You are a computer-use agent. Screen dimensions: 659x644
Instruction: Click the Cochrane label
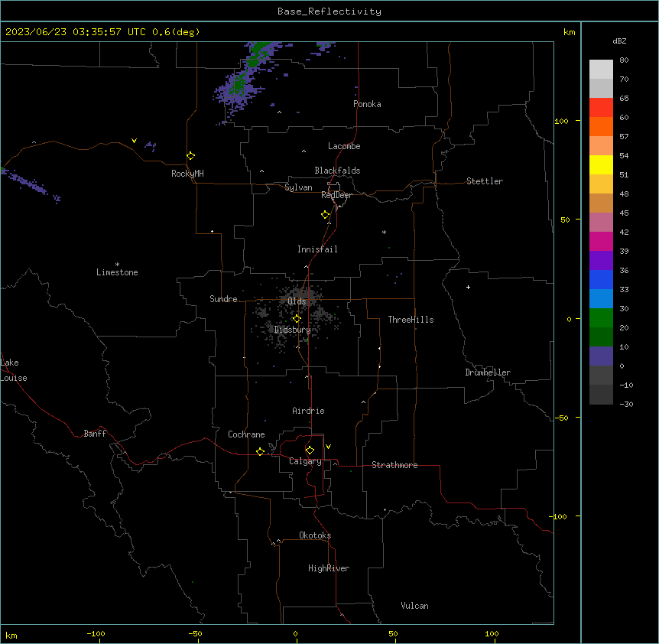pyautogui.click(x=246, y=434)
